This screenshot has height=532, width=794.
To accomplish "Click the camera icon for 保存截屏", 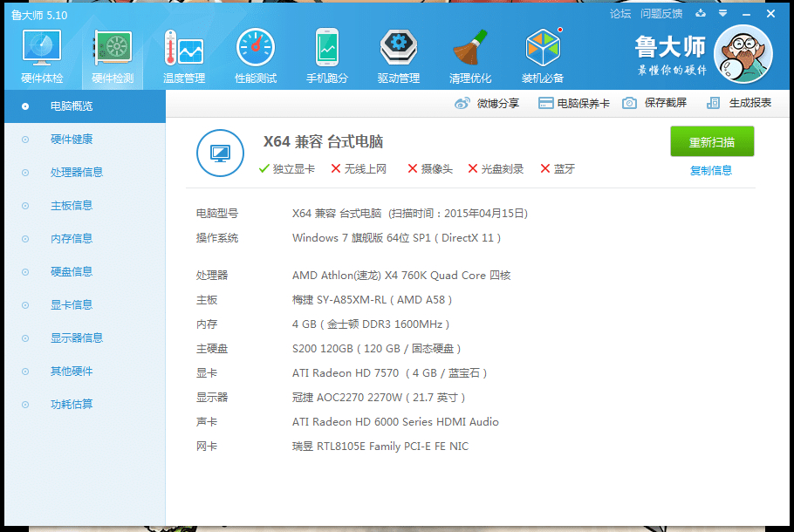I will point(629,103).
